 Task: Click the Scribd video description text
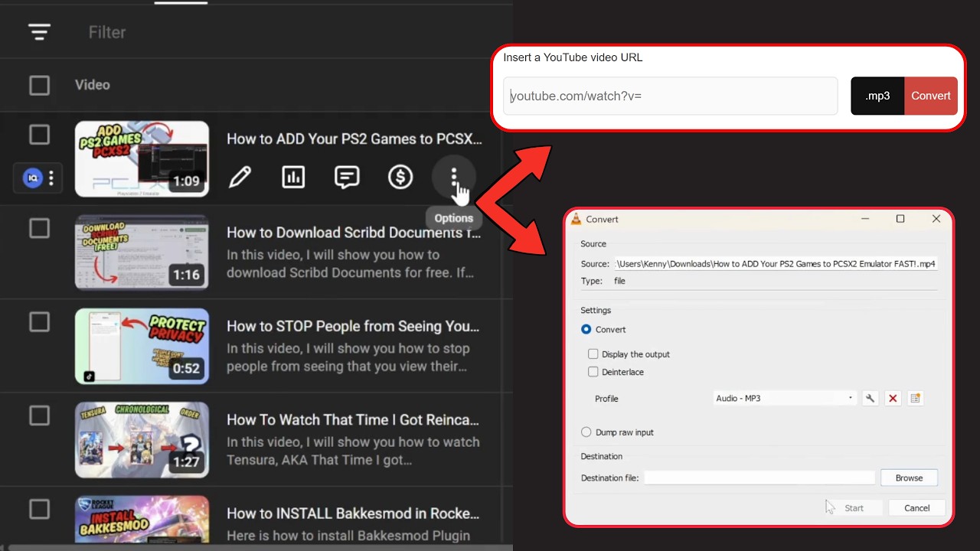pos(351,264)
